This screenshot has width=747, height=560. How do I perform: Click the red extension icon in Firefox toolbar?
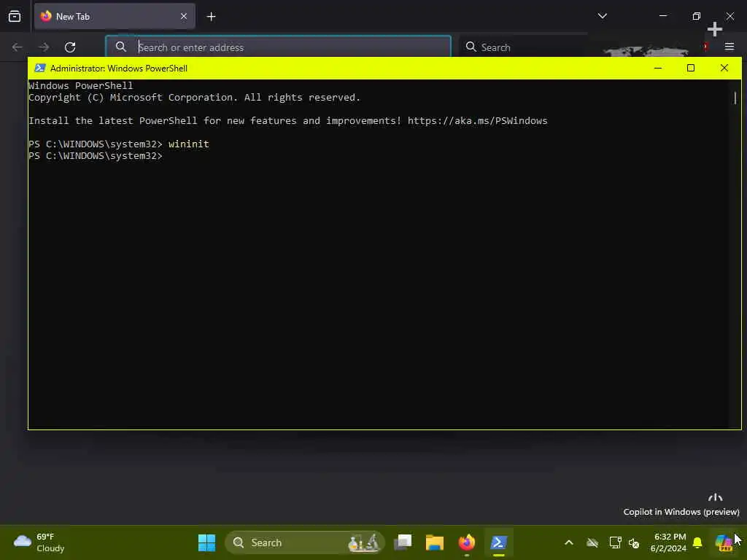(705, 47)
